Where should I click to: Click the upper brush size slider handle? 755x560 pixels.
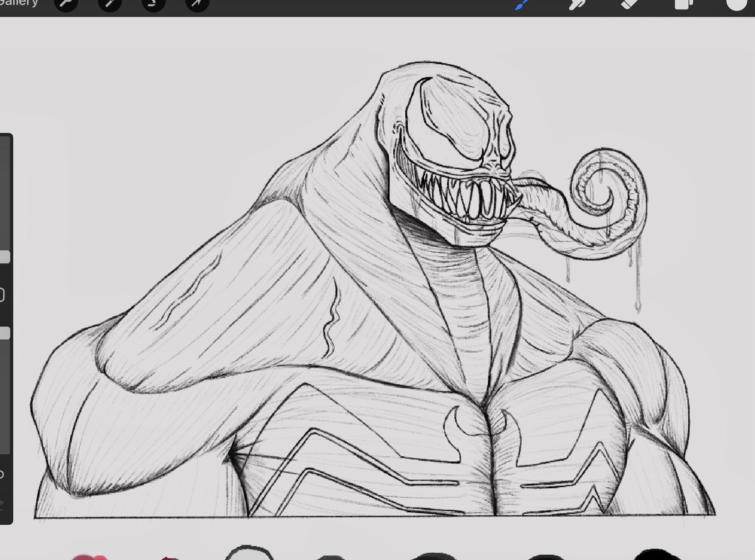click(x=4, y=257)
